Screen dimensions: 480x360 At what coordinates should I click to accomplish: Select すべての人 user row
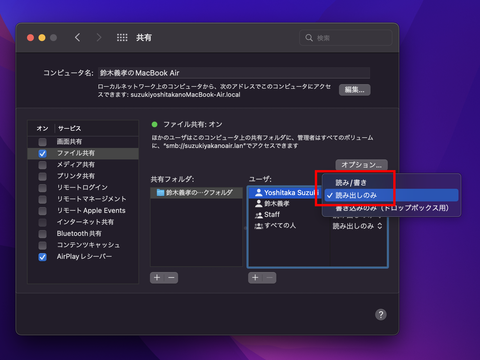[x=289, y=226]
